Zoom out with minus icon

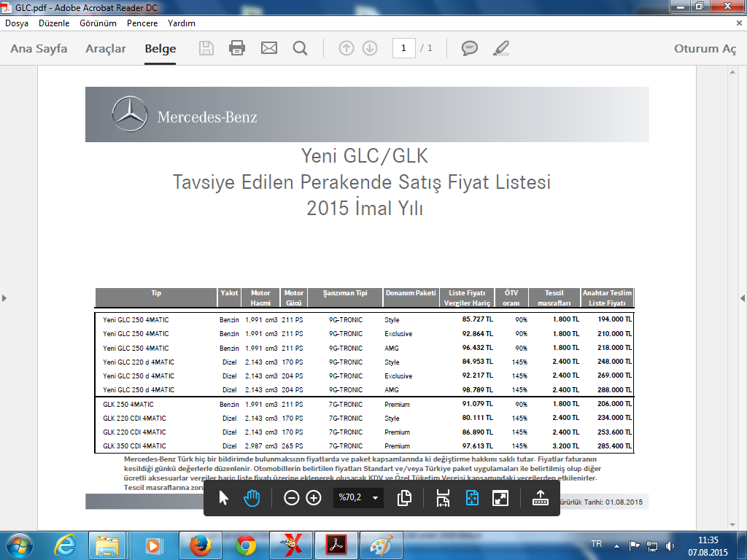point(291,498)
